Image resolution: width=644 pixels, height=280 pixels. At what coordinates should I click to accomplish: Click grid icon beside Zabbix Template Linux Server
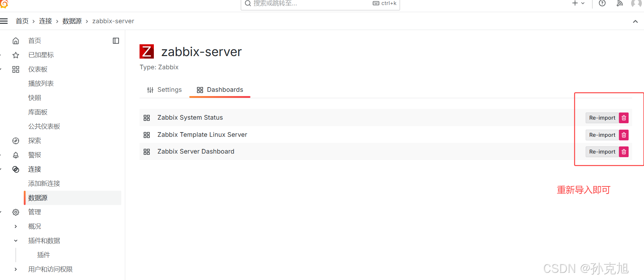[147, 135]
